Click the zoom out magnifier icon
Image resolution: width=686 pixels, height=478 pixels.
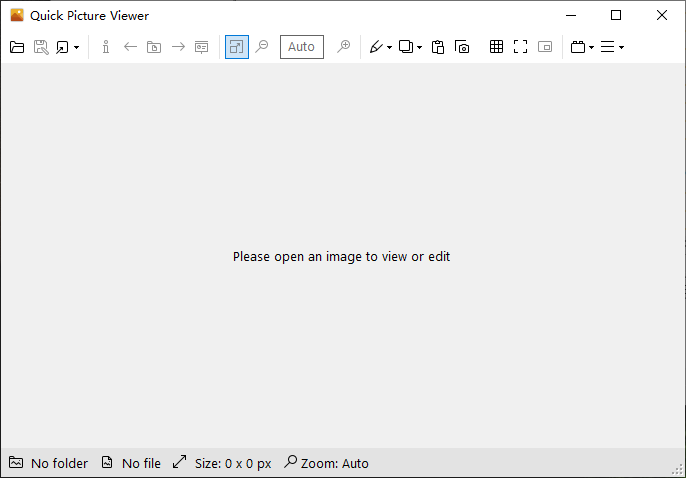pos(262,47)
